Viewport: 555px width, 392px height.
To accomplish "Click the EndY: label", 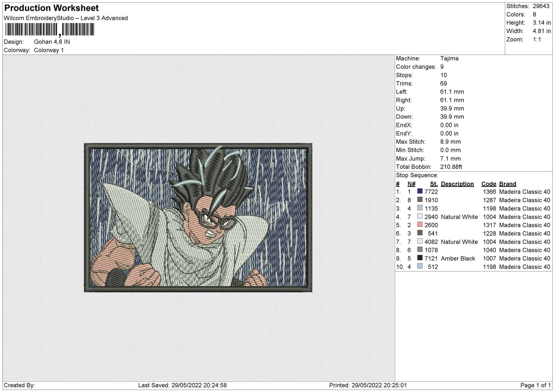I will [404, 134].
